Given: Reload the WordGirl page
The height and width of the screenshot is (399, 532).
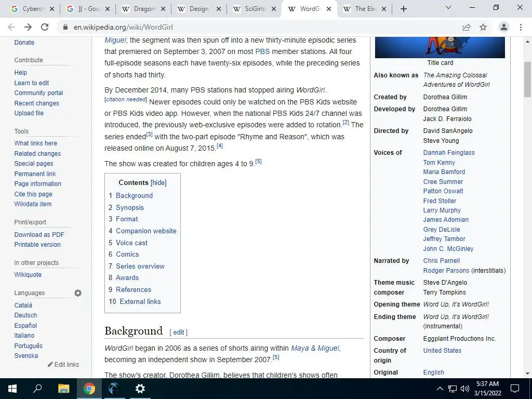Looking at the screenshot, I should click(45, 27).
